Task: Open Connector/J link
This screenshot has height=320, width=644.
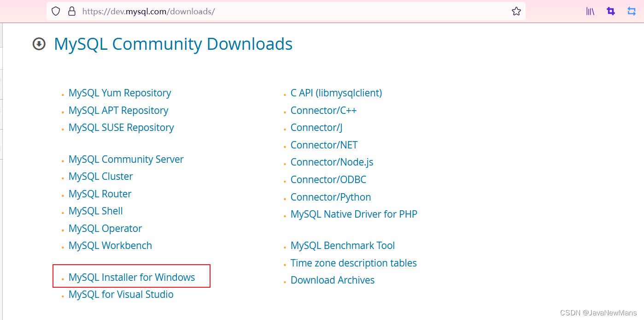Action: [x=316, y=128]
